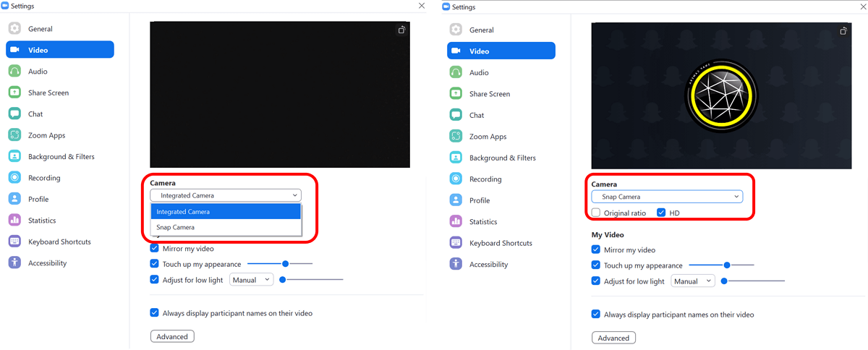This screenshot has width=868, height=350.
Task: Toggle Adjust for low light in left window
Action: tap(154, 280)
